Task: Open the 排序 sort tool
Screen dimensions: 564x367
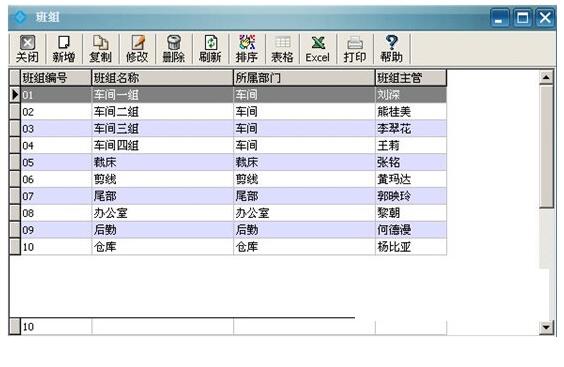Action: [x=247, y=49]
